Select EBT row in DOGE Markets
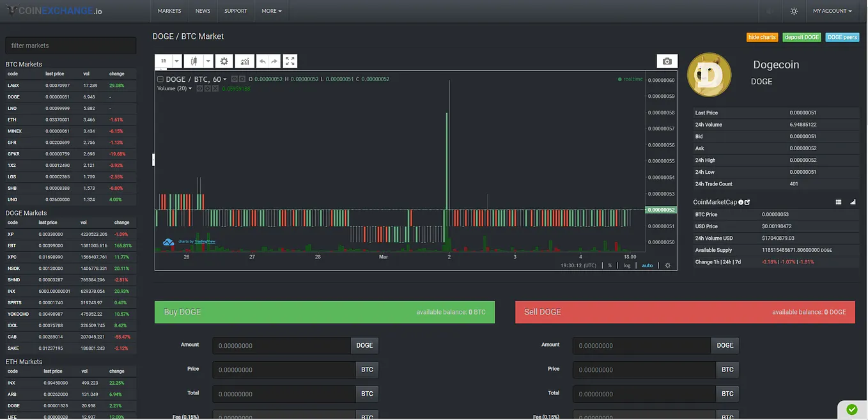 click(x=70, y=245)
